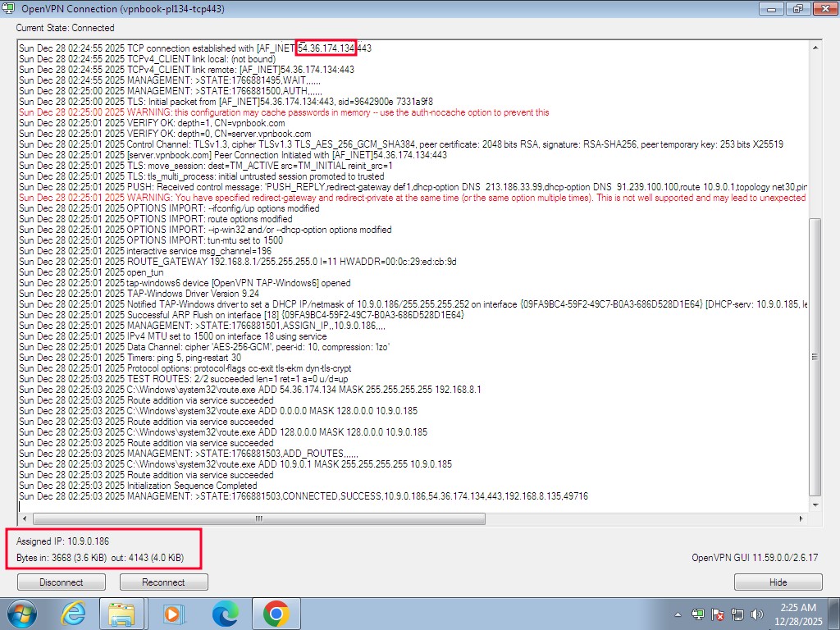Click the network tray icon

point(737,614)
